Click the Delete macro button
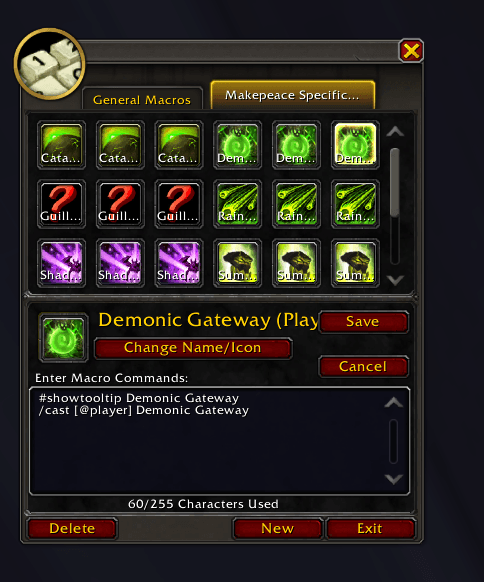 click(x=72, y=528)
